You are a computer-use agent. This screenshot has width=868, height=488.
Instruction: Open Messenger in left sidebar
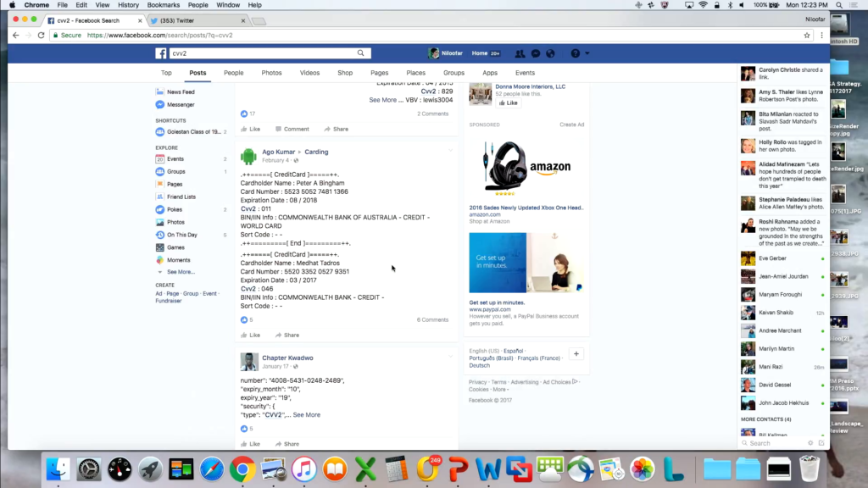pyautogui.click(x=181, y=104)
